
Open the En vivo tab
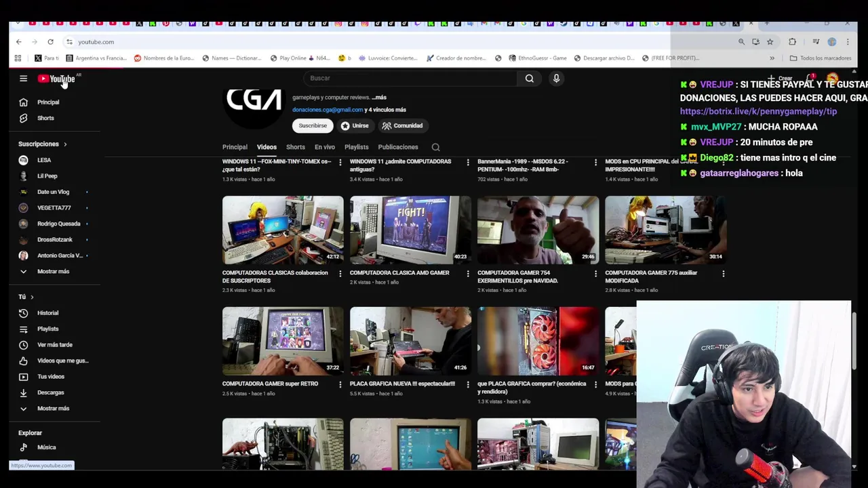325,147
